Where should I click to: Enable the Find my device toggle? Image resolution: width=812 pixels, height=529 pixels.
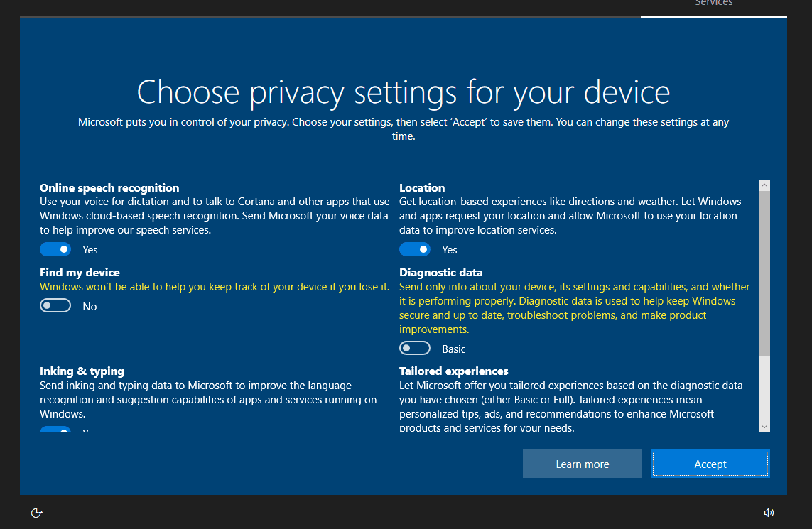(55, 306)
